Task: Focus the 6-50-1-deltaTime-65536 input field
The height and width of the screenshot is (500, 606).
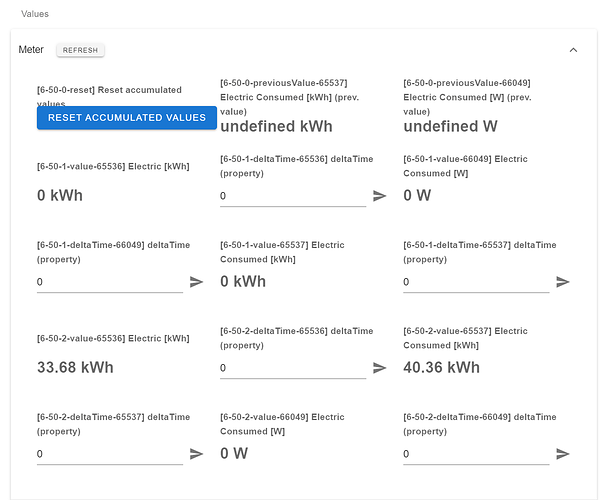Action: pos(292,196)
